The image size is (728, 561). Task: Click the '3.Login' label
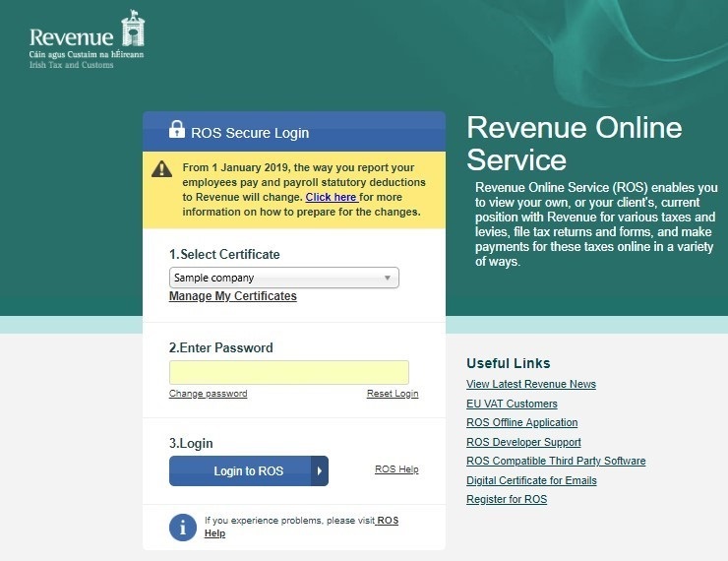coord(191,443)
